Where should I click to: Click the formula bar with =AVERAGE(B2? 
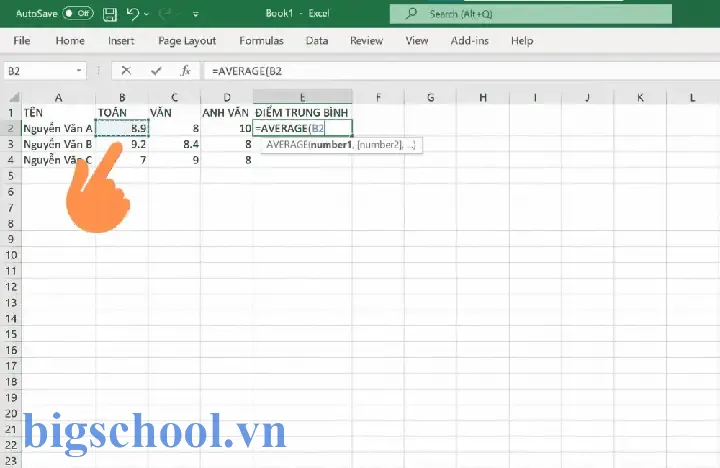461,71
